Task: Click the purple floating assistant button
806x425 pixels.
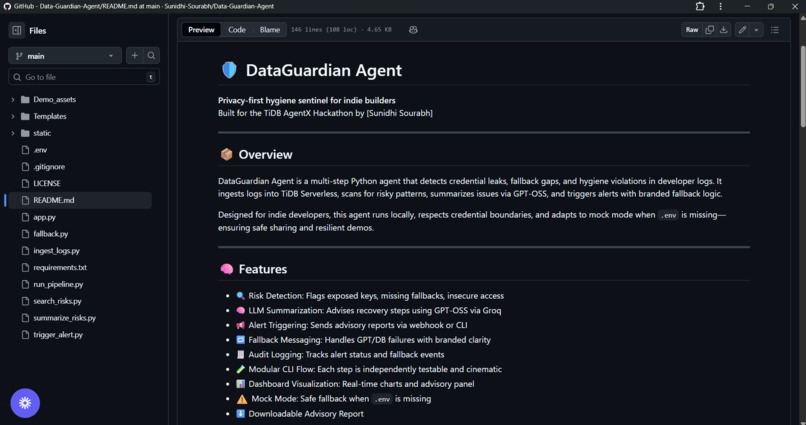Action: pyautogui.click(x=25, y=403)
